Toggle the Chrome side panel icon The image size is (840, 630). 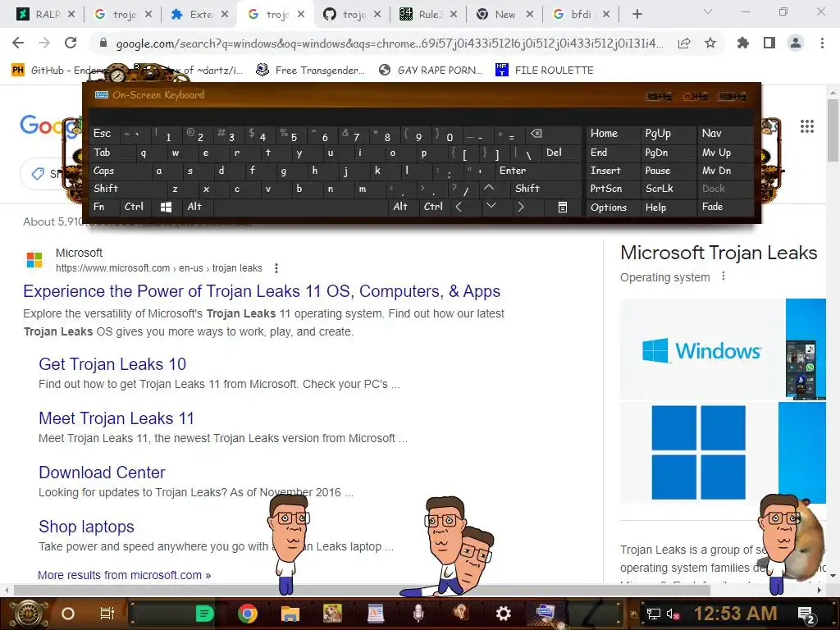[x=769, y=43]
